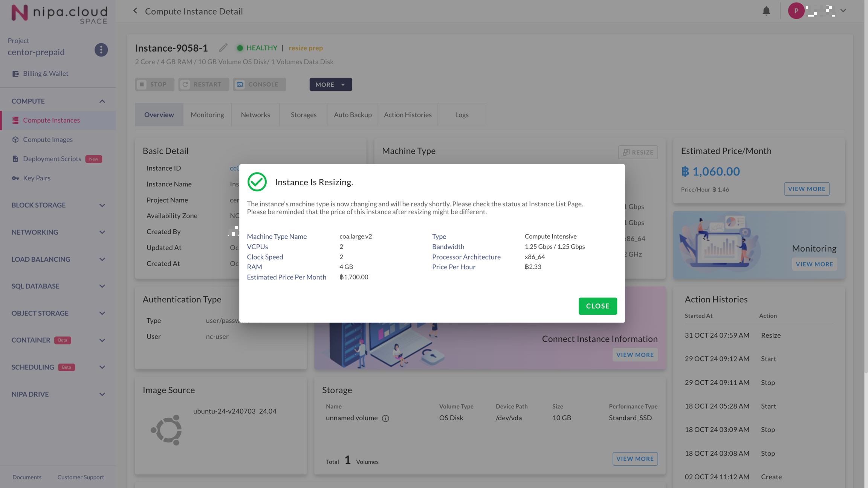Click the Compute Images cube icon

click(x=15, y=140)
